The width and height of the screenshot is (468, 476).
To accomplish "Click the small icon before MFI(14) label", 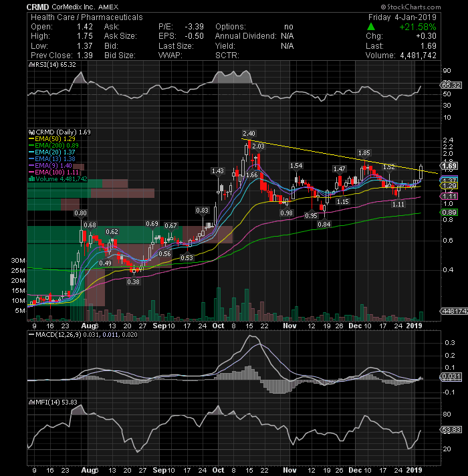I will tap(31, 402).
